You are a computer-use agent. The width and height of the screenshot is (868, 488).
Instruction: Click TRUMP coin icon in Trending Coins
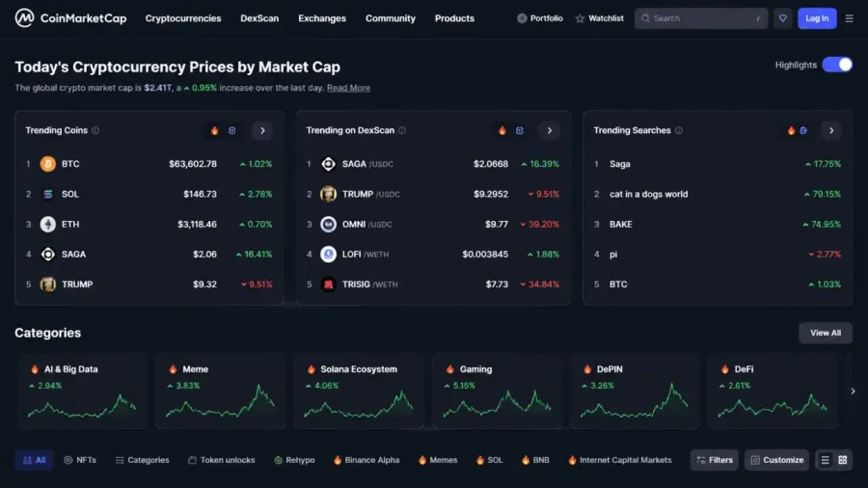tap(48, 284)
